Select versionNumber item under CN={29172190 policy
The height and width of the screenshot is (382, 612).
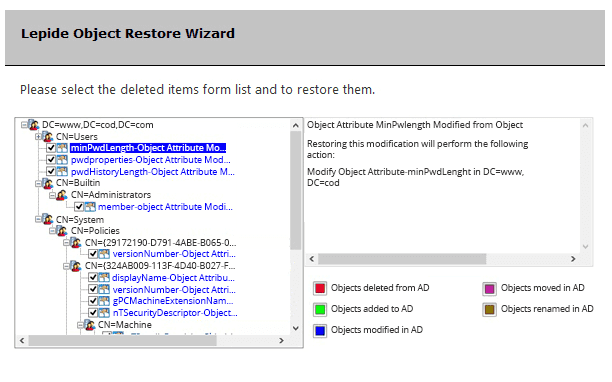(x=174, y=254)
